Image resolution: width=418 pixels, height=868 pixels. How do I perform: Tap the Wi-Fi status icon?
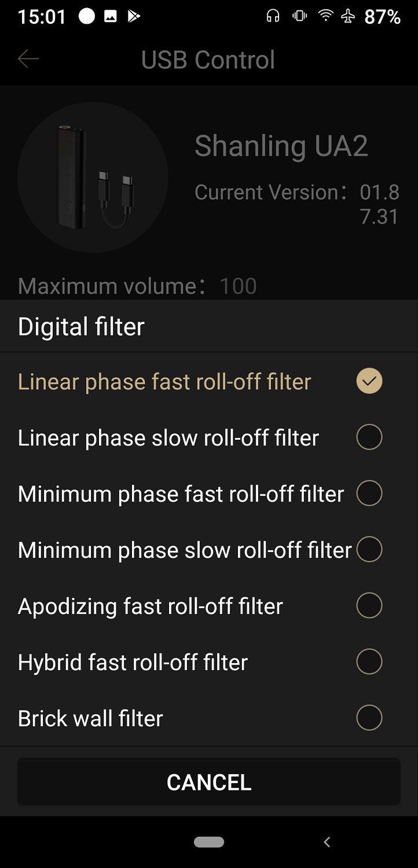point(327,16)
